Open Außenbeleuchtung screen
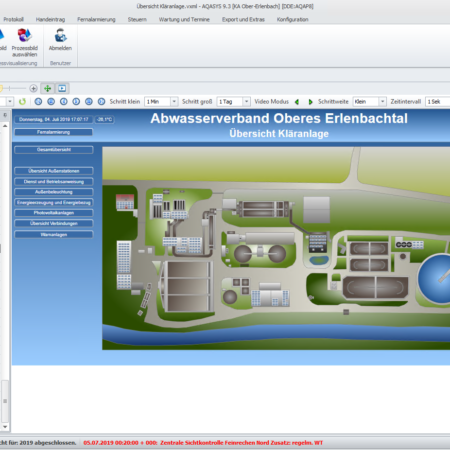Viewport: 450px width, 450px height. tap(53, 192)
